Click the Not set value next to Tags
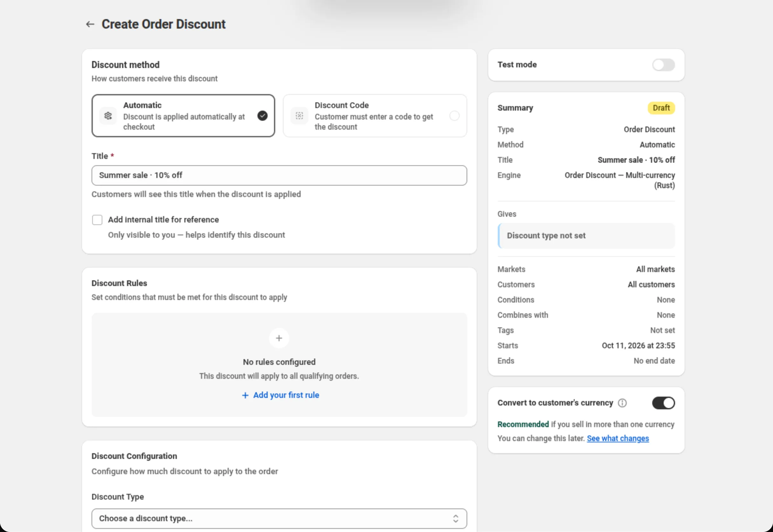 click(662, 330)
